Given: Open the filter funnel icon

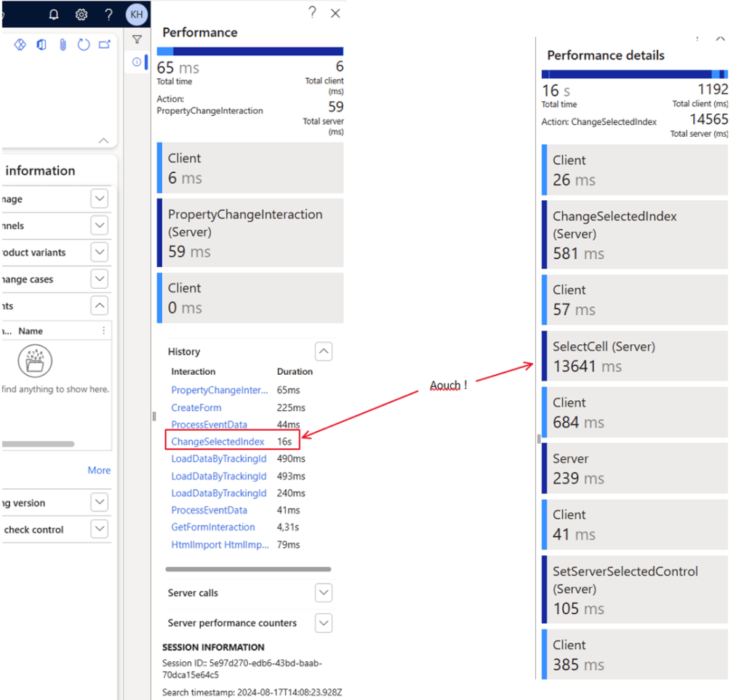Looking at the screenshot, I should [x=137, y=39].
